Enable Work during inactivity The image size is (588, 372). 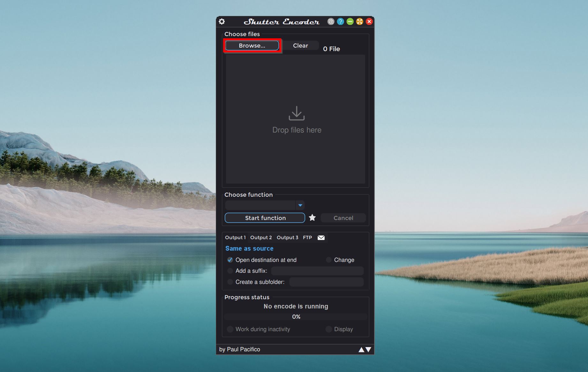230,329
